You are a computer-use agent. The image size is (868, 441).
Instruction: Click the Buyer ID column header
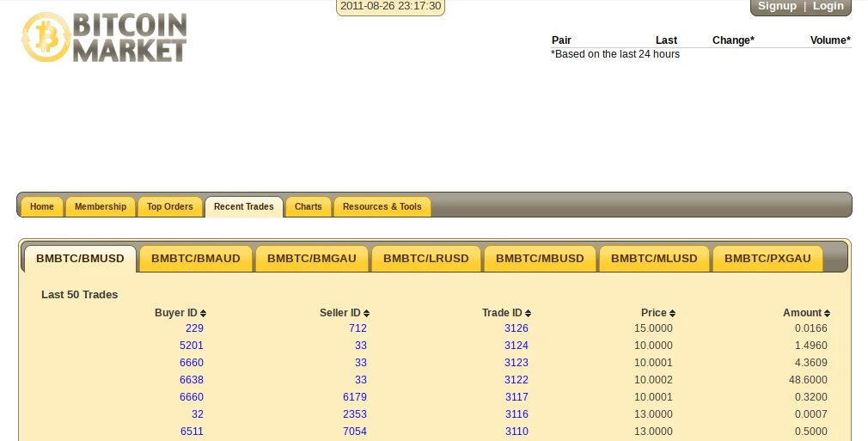click(x=176, y=313)
